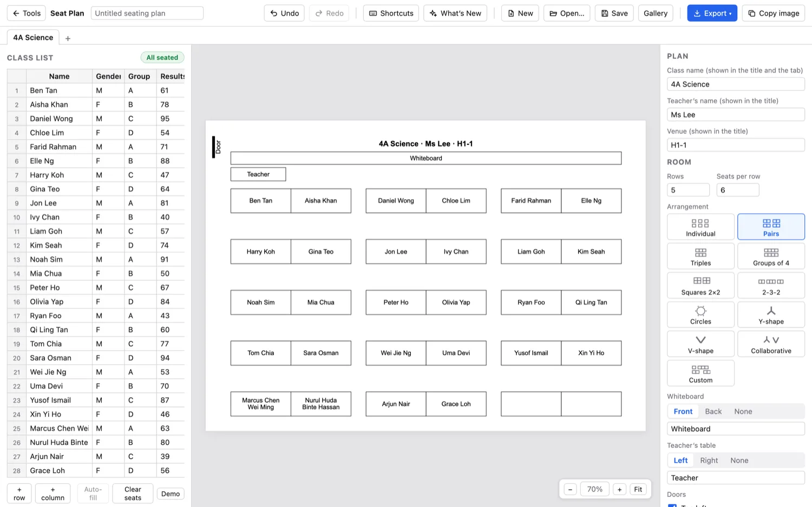Click the Whiteboard bar on plan

(426, 158)
